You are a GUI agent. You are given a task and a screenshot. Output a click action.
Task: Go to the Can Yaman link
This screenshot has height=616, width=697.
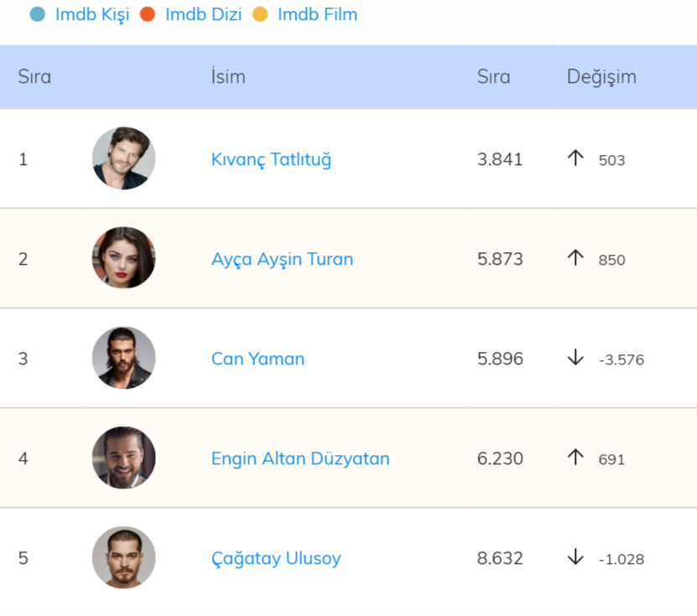point(257,359)
